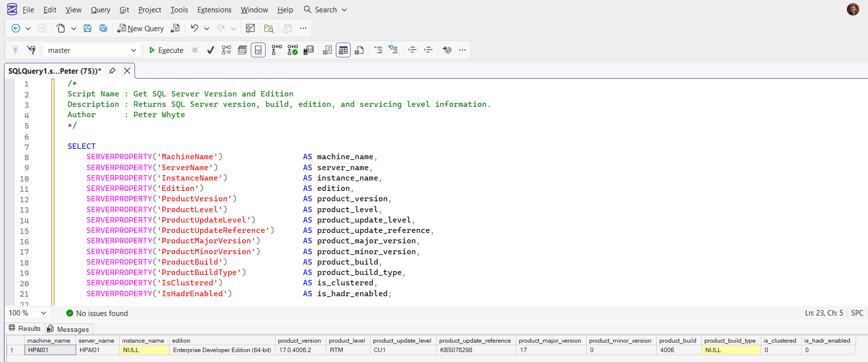Click the Results to File icon

(360, 50)
